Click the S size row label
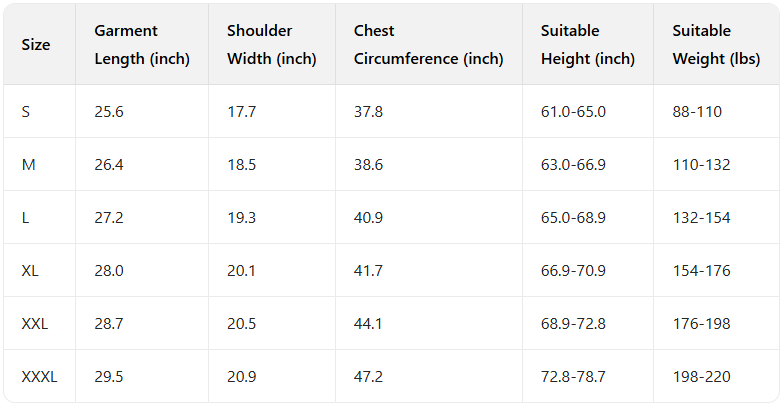This screenshot has height=405, width=783. pyautogui.click(x=26, y=112)
